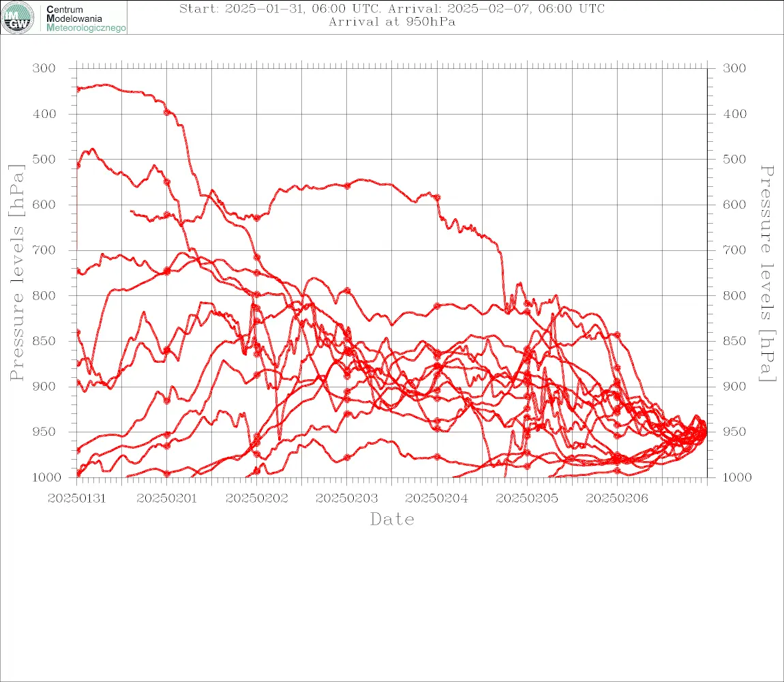Click the left axis 850 label

(44, 341)
